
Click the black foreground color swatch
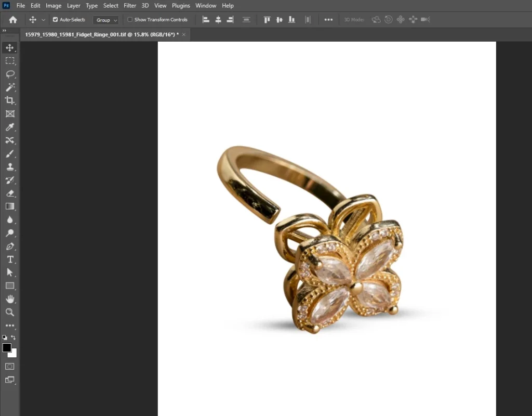7,348
